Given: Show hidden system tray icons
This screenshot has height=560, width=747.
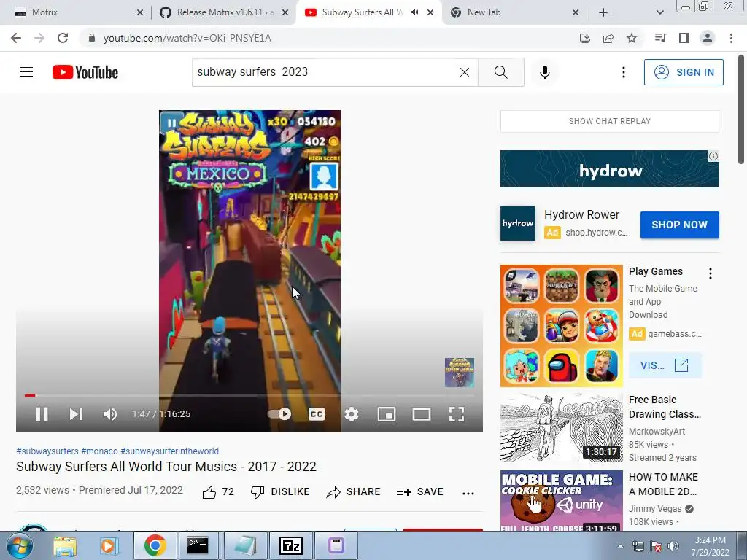Looking at the screenshot, I should [x=620, y=546].
